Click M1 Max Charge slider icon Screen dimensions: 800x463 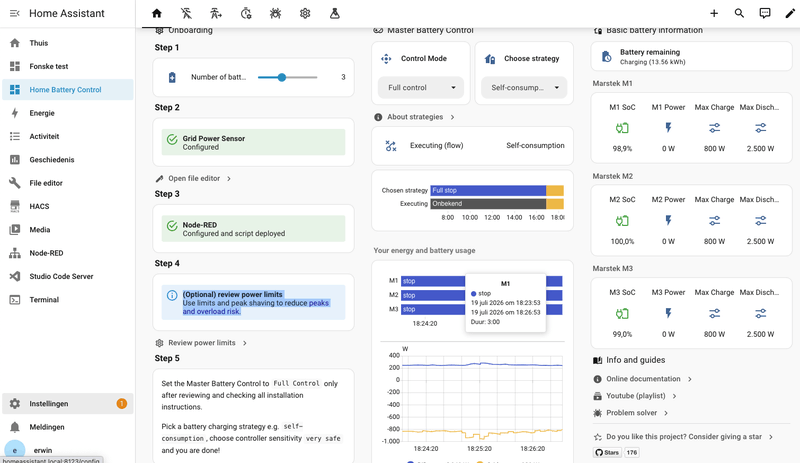[714, 128]
